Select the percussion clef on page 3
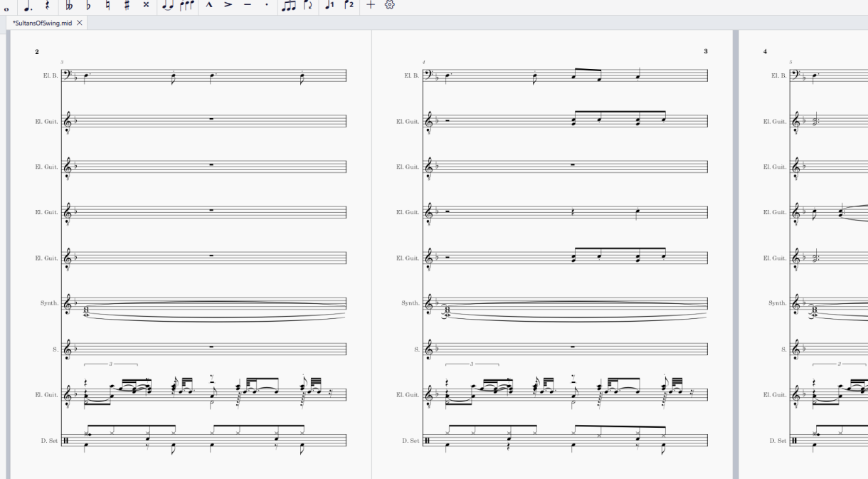 point(428,441)
